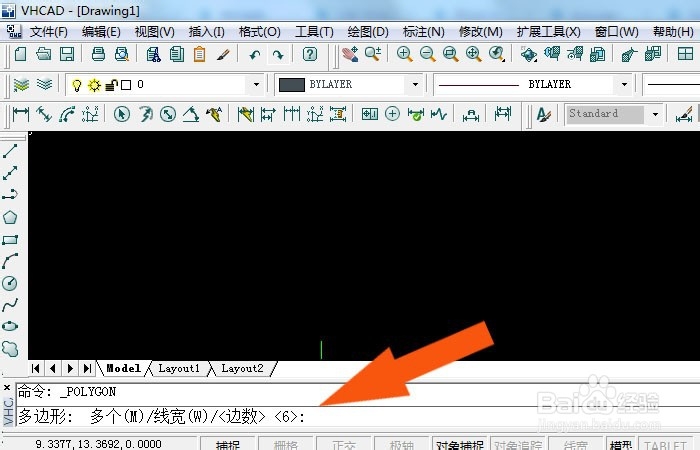
Task: Close the command line panel
Action: [7, 388]
